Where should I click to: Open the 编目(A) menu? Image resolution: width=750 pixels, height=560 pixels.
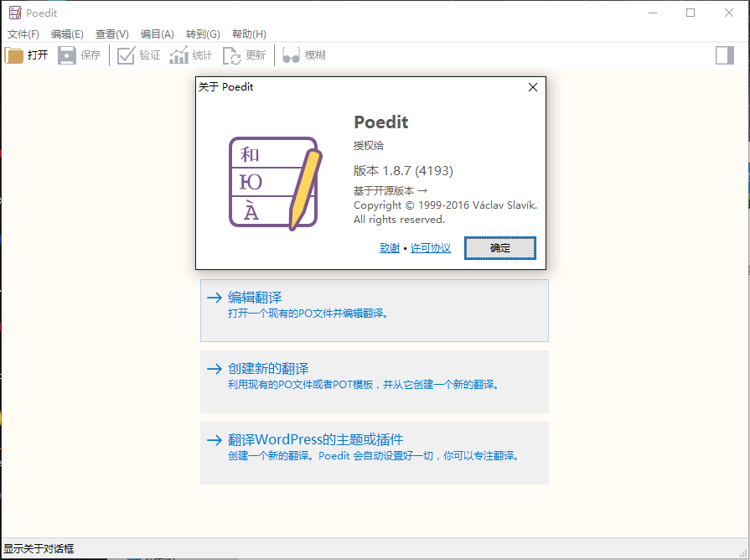(x=157, y=34)
